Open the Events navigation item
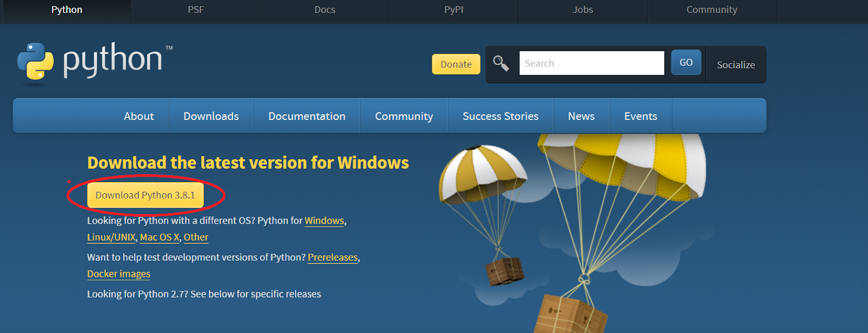The width and height of the screenshot is (868, 333). click(x=641, y=116)
